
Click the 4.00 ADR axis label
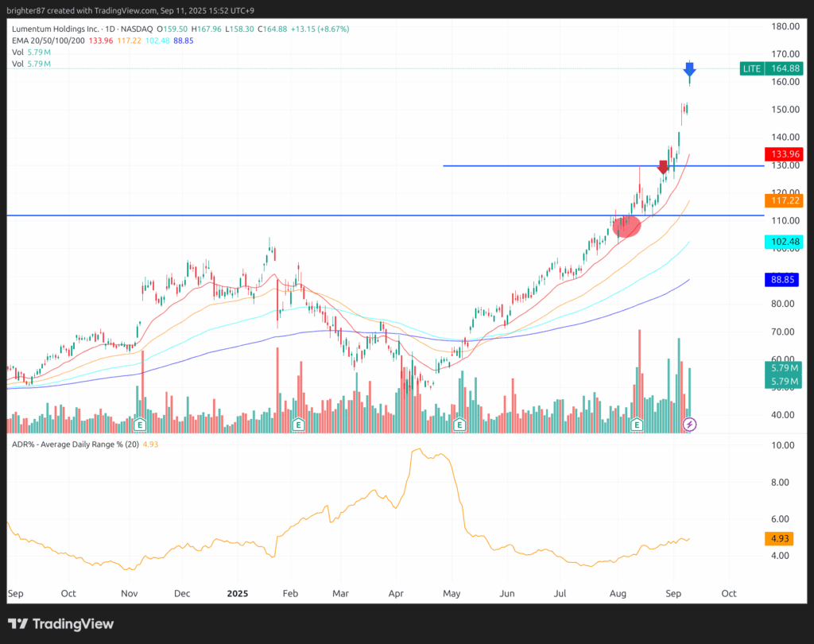tap(781, 556)
